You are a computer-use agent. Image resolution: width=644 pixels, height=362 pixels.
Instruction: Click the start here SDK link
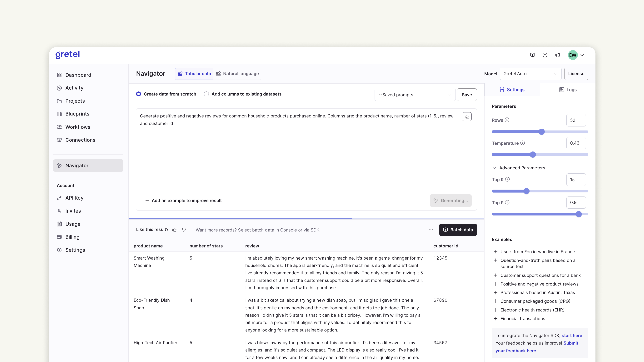(x=572, y=336)
